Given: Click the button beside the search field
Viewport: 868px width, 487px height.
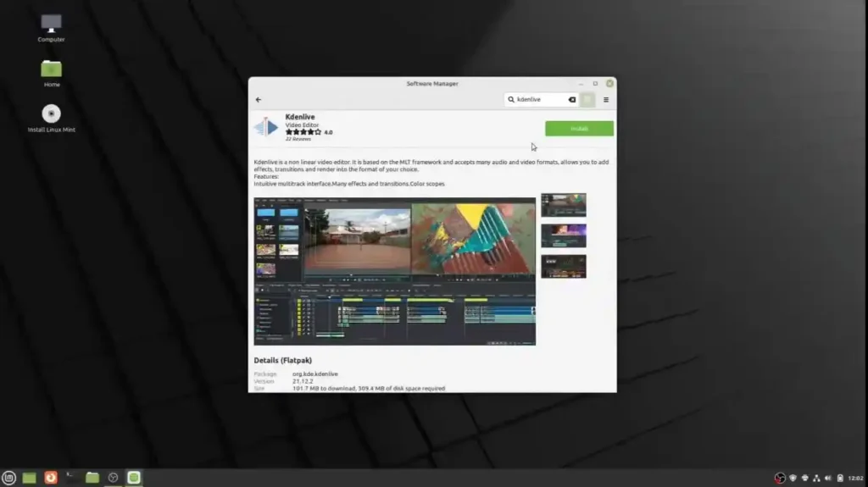Looking at the screenshot, I should (588, 100).
